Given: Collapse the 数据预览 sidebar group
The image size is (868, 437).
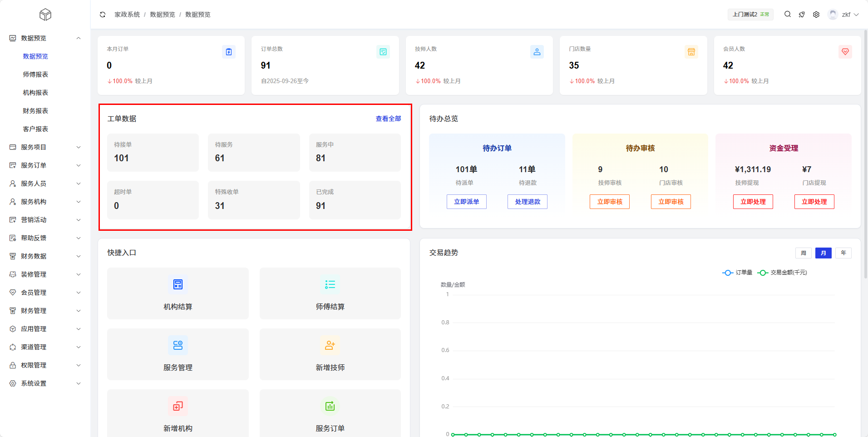Looking at the screenshot, I should coord(45,38).
